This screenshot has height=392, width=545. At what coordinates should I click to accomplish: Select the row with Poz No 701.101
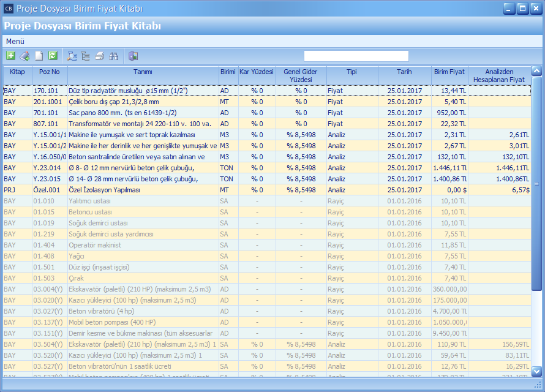(x=143, y=113)
